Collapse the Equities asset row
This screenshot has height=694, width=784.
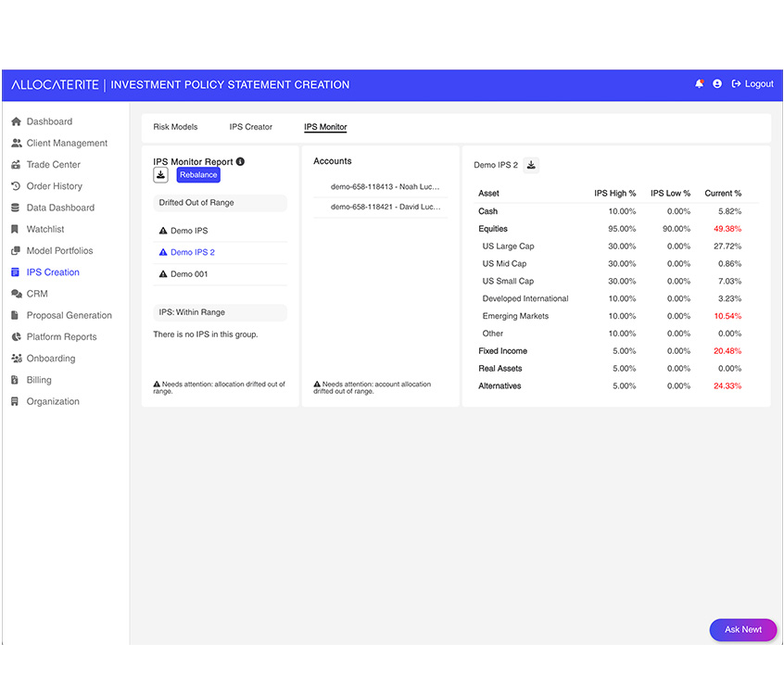click(492, 228)
